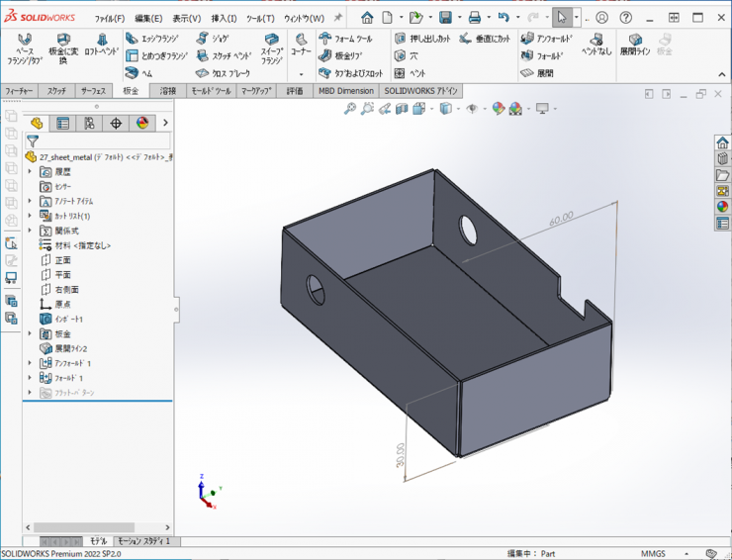Viewport: 732px width, 560px height.
Task: Expand the カットリスト(1) tree node
Action: pos(30,216)
